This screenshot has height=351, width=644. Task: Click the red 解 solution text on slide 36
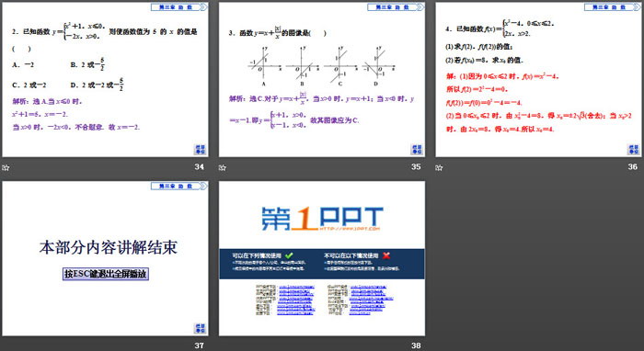pos(538,102)
